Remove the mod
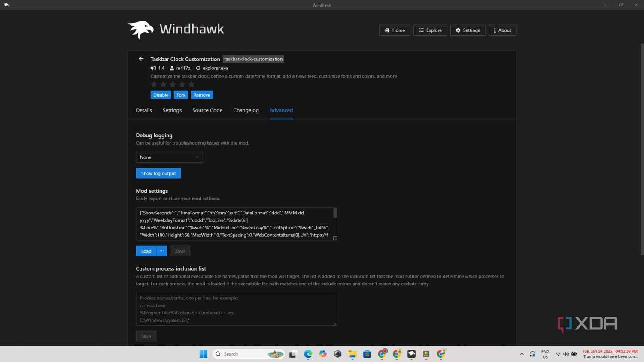Viewport: 644px width, 362px height. (x=202, y=95)
